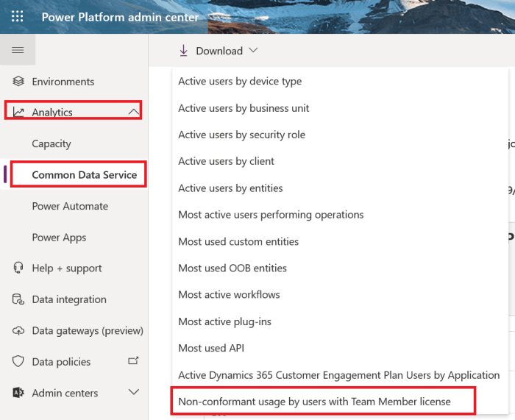Collapse the Analytics section chevron
515x420 pixels.
(x=133, y=112)
